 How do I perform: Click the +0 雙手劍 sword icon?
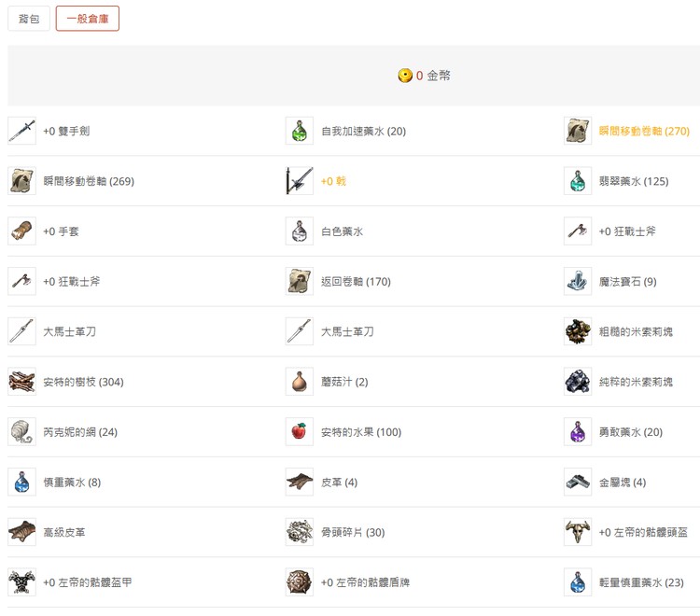pos(21,131)
